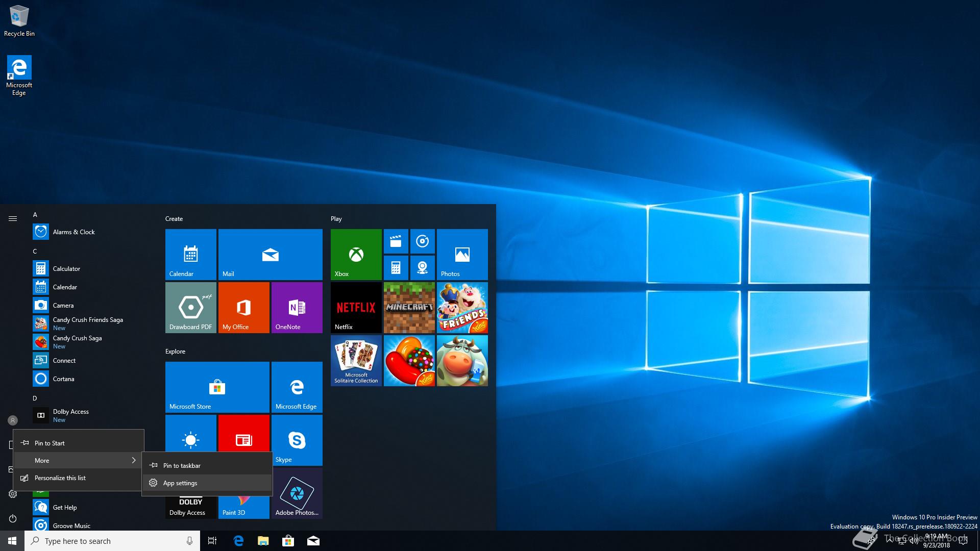This screenshot has height=551, width=980.
Task: Click the Explore group title
Action: tap(175, 351)
